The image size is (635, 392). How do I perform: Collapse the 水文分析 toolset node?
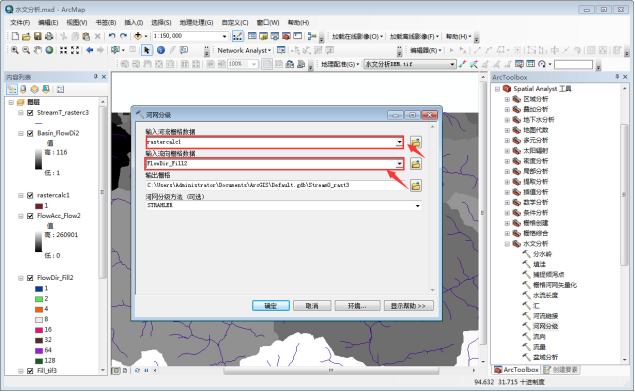pyautogui.click(x=507, y=244)
